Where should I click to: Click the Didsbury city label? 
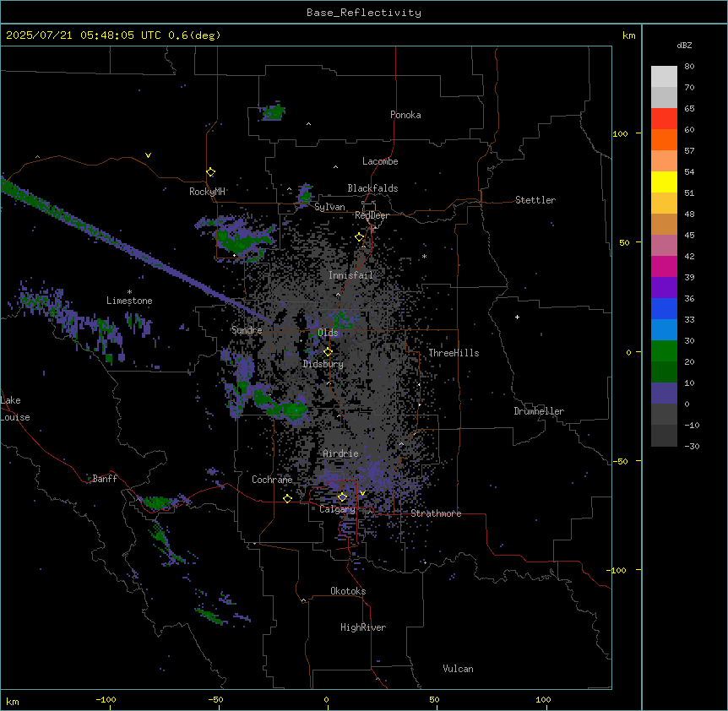coord(323,364)
